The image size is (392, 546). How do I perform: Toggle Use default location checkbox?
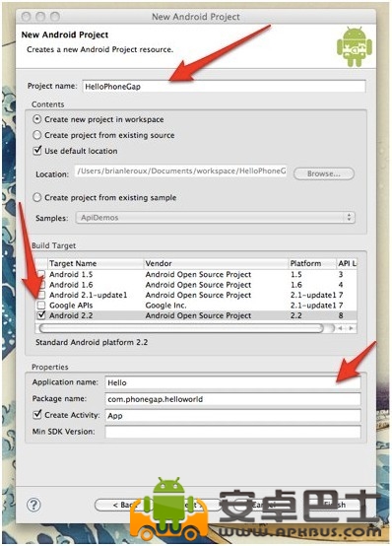pos(37,151)
